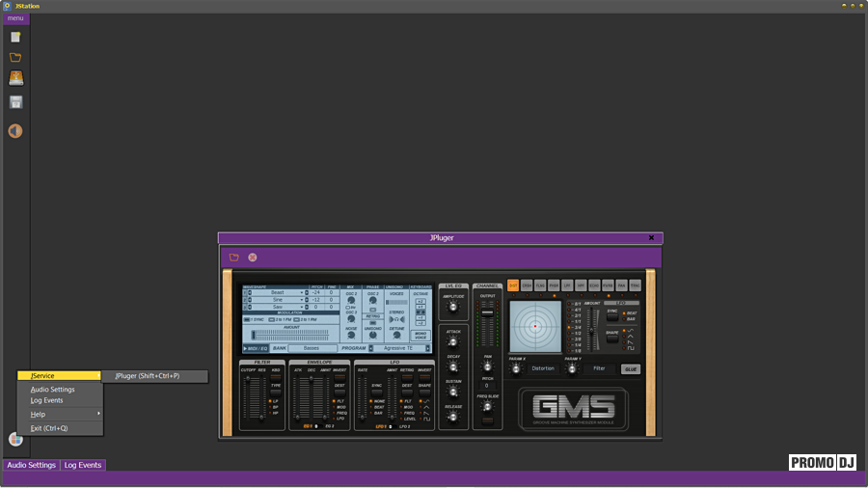This screenshot has width=868, height=488.
Task: Click the colorful round start icon at the sidebar bottom
Action: pos(15,440)
